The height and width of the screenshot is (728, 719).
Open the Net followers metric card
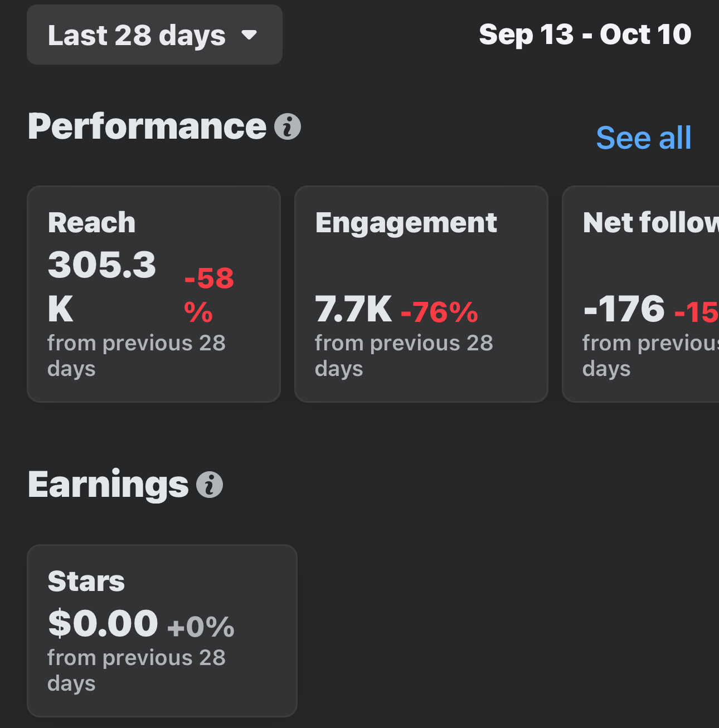(x=641, y=294)
